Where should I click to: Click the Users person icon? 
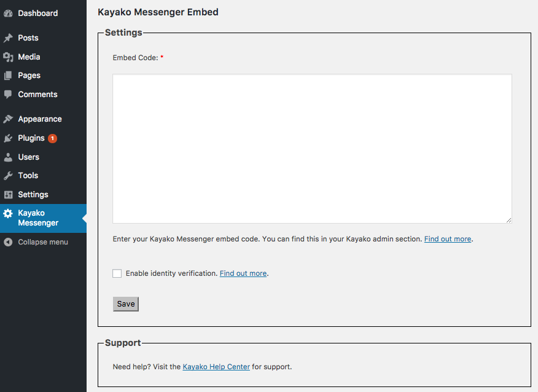(8, 157)
